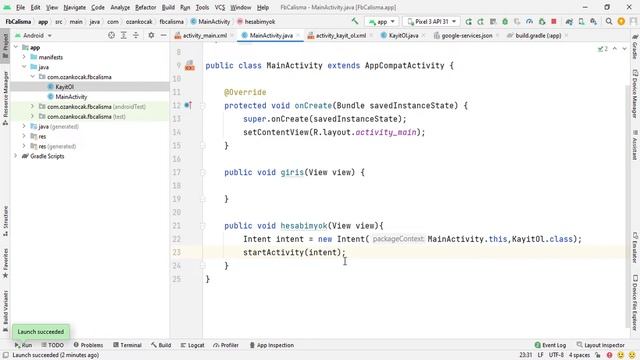This screenshot has height=360, width=640.
Task: Switch to activity_main.xml tab
Action: (x=204, y=36)
